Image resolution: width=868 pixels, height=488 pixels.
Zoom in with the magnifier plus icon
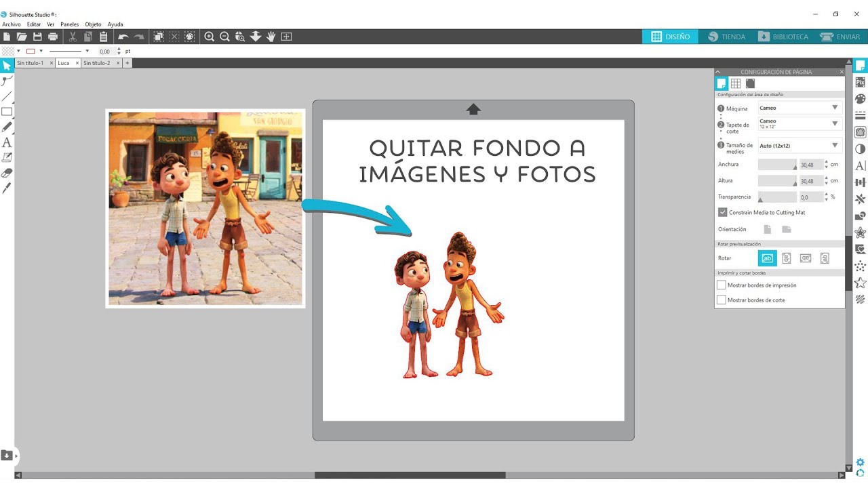[x=209, y=37]
